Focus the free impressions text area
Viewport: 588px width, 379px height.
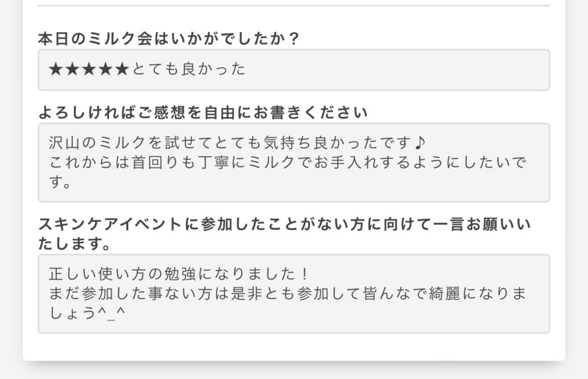pos(294,163)
